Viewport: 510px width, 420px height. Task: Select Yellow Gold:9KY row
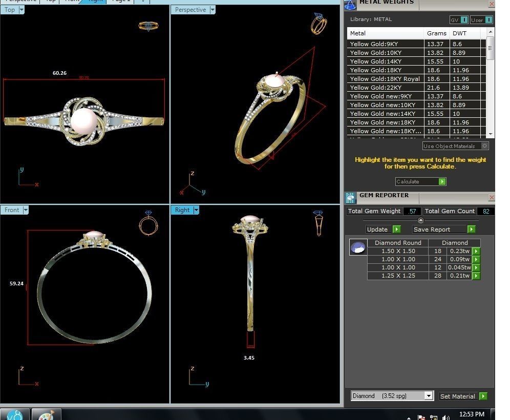coord(417,44)
